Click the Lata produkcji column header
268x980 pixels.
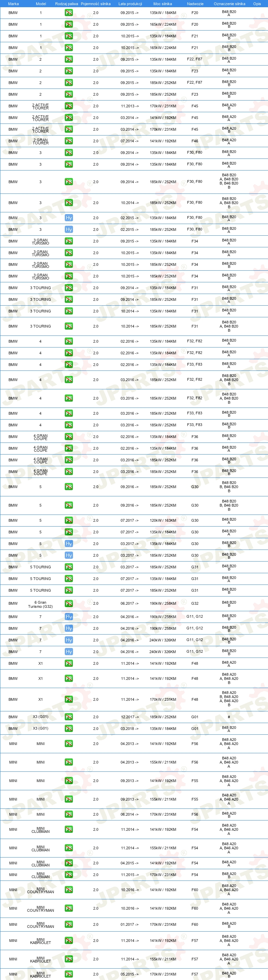[x=130, y=4]
